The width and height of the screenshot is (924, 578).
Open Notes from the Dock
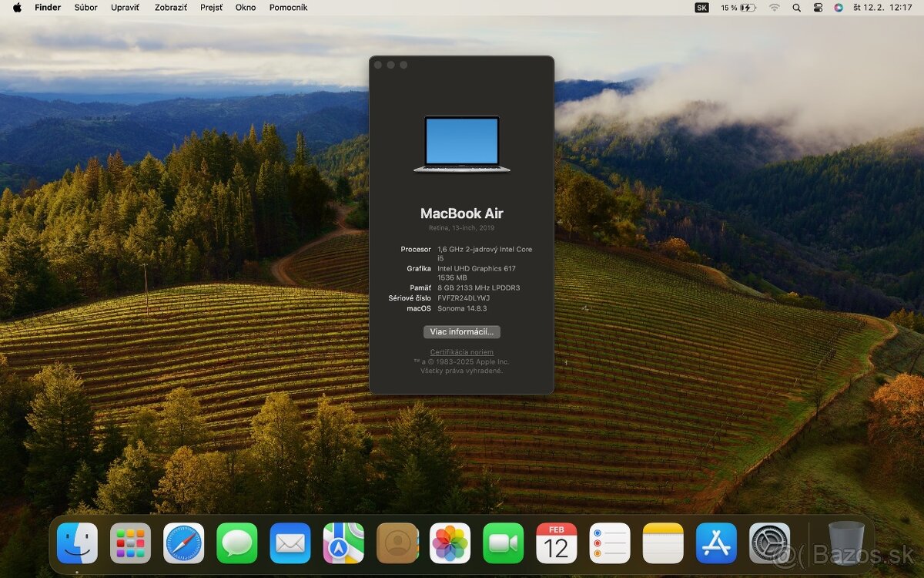pyautogui.click(x=663, y=543)
